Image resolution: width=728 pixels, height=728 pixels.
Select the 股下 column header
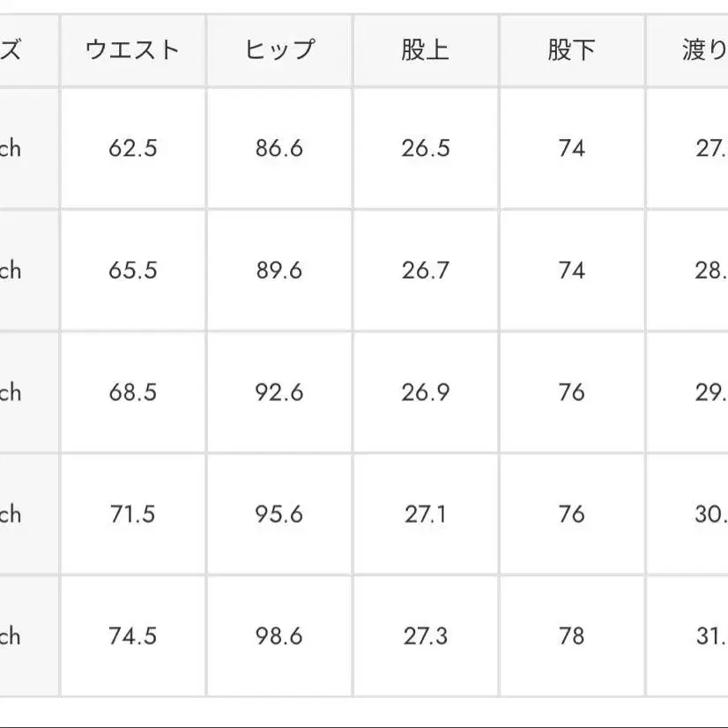[x=571, y=50]
